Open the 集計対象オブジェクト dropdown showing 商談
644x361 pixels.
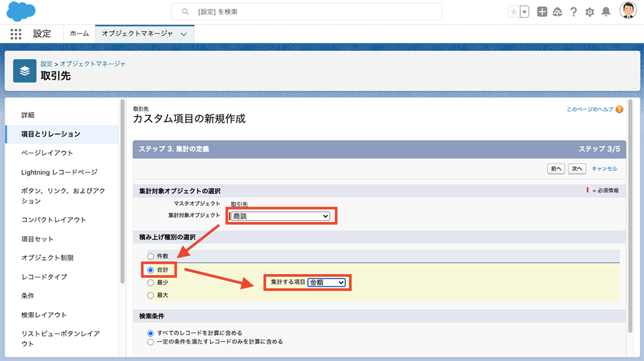click(x=281, y=216)
